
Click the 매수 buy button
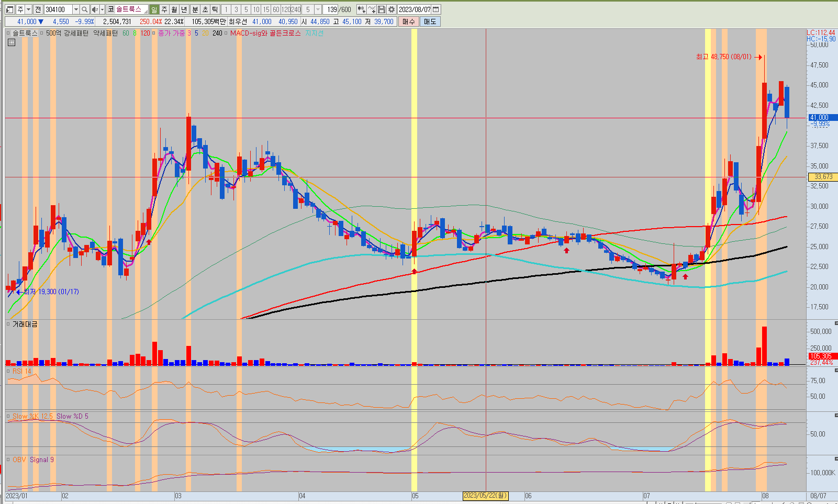click(408, 21)
